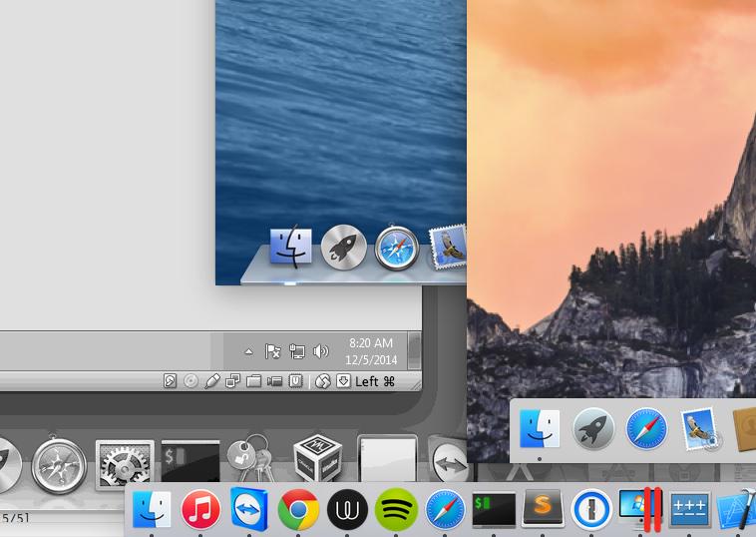Open blue TeamViewer icon in bottom dock
The image size is (756, 537).
[x=248, y=509]
